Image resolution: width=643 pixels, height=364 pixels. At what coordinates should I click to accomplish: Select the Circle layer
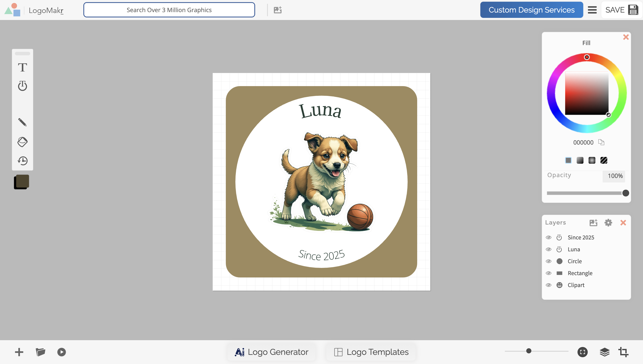(x=575, y=261)
